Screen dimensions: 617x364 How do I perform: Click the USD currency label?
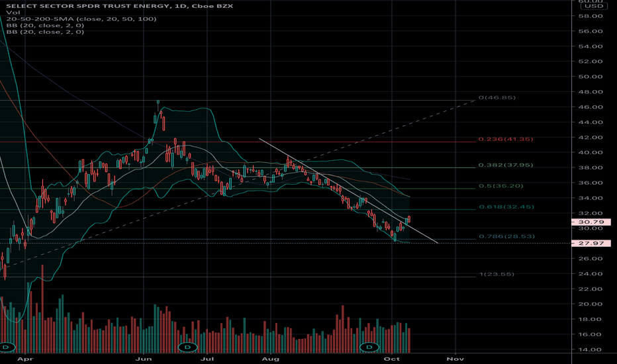[x=594, y=6]
